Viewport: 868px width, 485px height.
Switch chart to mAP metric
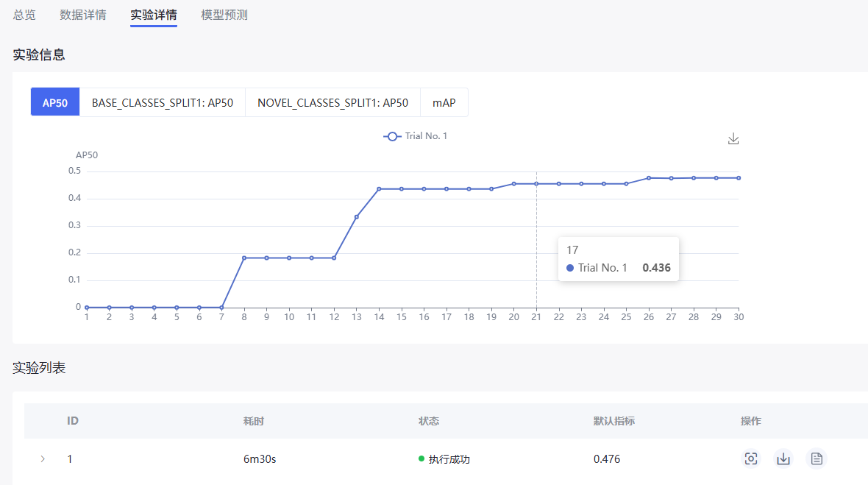click(x=444, y=102)
